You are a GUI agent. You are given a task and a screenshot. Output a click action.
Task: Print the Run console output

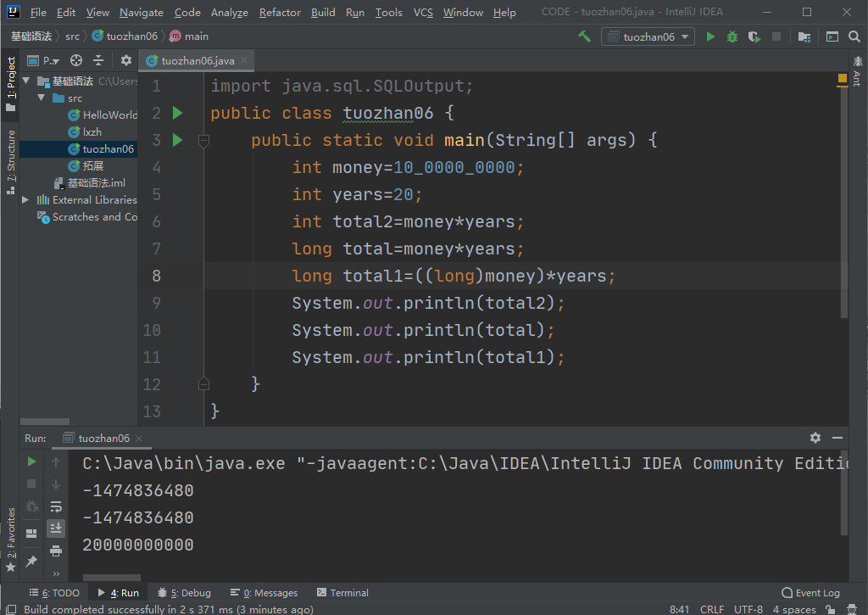(x=56, y=551)
